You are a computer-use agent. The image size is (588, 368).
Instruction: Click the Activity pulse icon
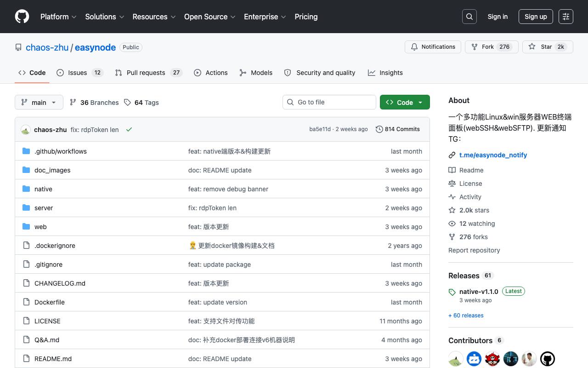click(452, 196)
